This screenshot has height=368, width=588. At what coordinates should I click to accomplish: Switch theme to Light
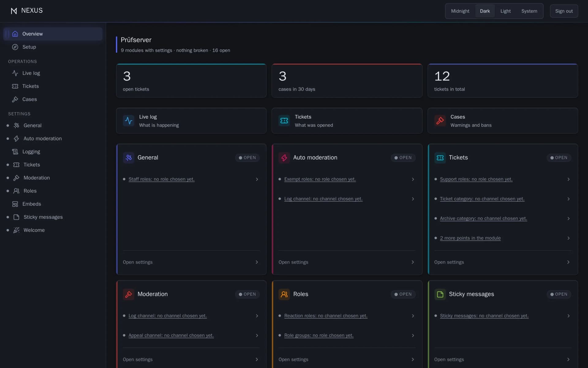[x=505, y=11]
